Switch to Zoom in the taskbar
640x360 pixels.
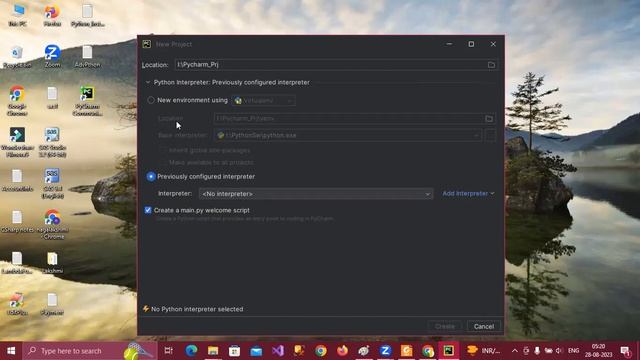(x=385, y=351)
